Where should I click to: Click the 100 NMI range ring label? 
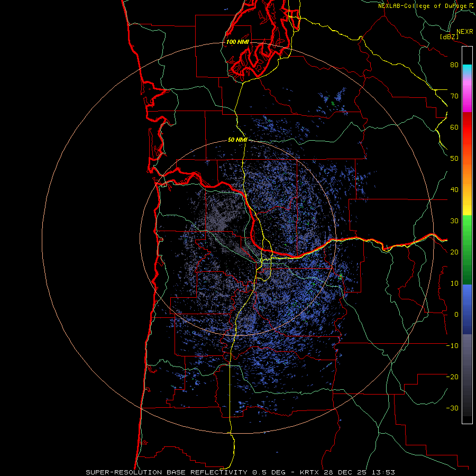tap(237, 42)
